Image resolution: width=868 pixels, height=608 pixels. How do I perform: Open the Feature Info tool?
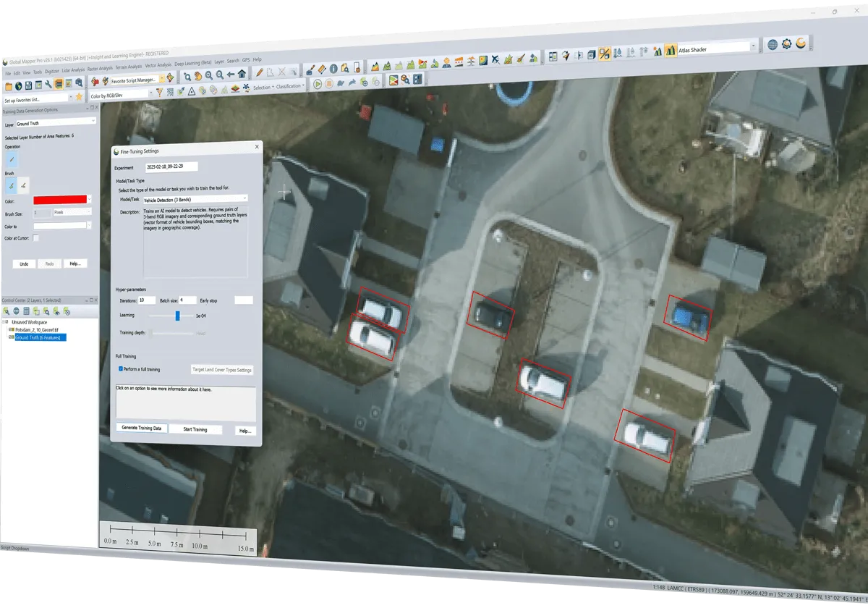(x=334, y=68)
